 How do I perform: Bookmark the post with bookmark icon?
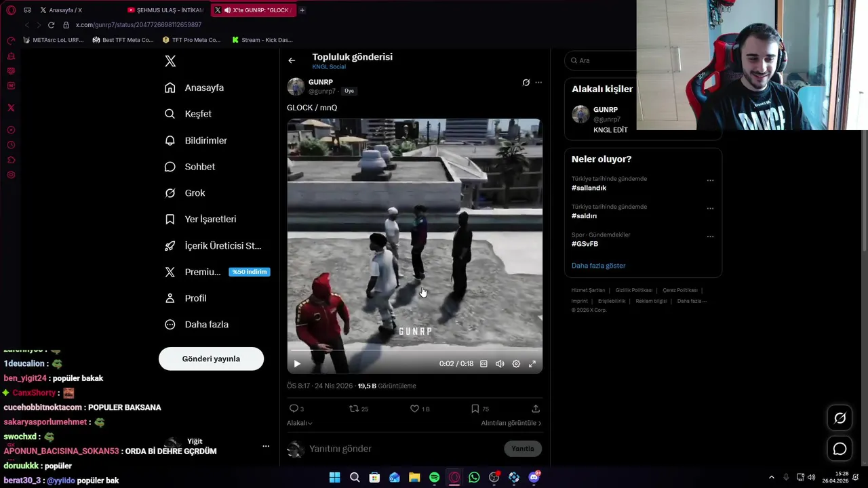[475, 409]
